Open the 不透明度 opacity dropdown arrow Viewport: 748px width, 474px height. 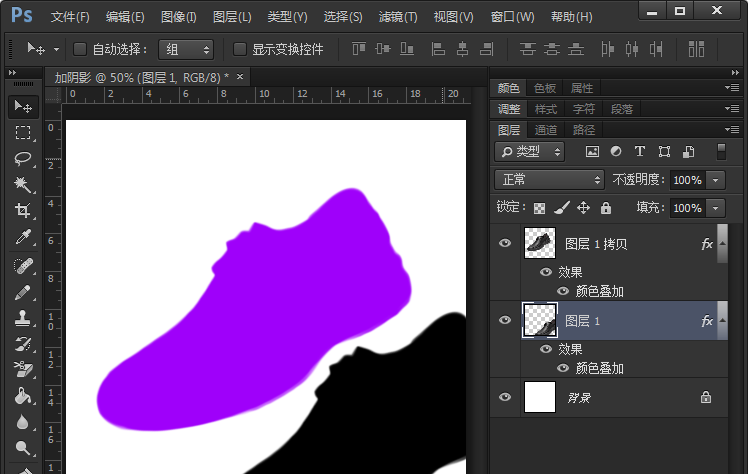click(715, 180)
